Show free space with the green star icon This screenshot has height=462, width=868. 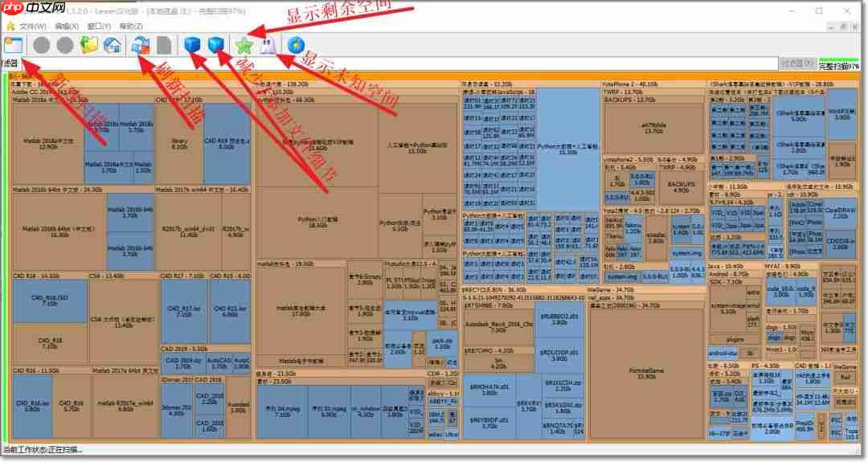tap(244, 45)
